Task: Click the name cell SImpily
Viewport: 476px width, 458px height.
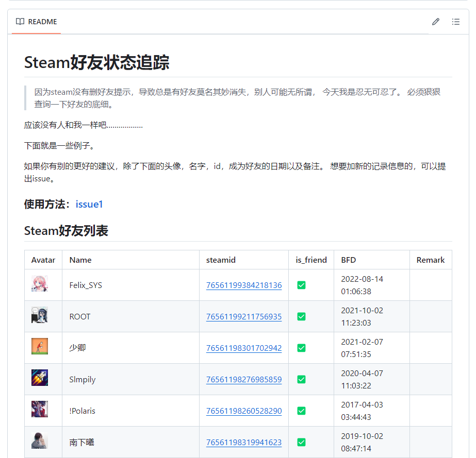Action: point(83,380)
